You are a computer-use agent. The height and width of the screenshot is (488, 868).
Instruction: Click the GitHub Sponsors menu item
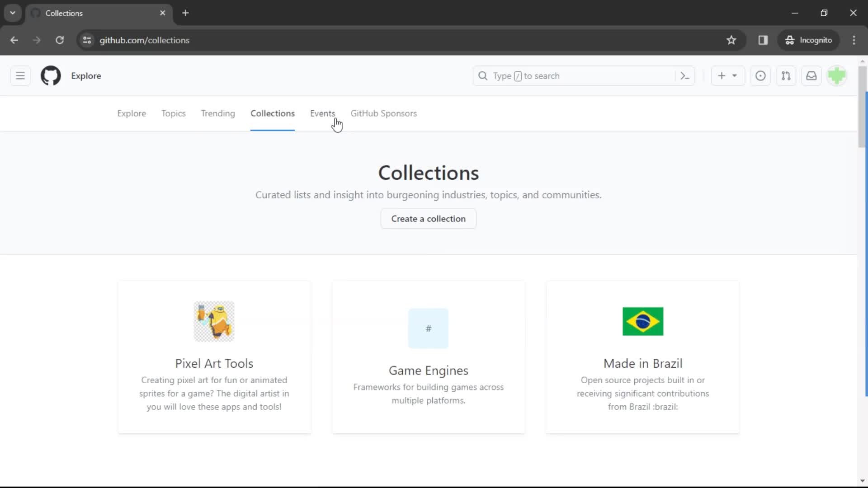(x=383, y=113)
